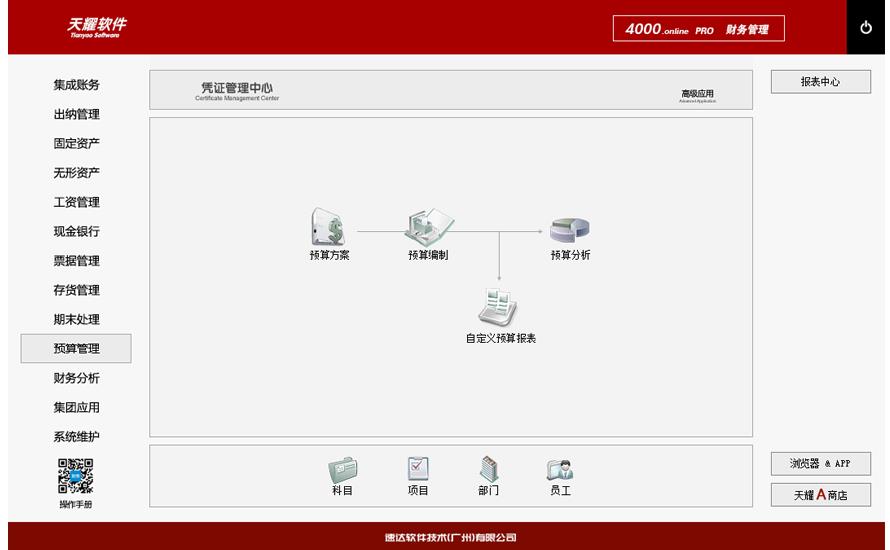Screen dimensions: 890x550
Task: Click the power icon in top-right corner
Action: (866, 28)
